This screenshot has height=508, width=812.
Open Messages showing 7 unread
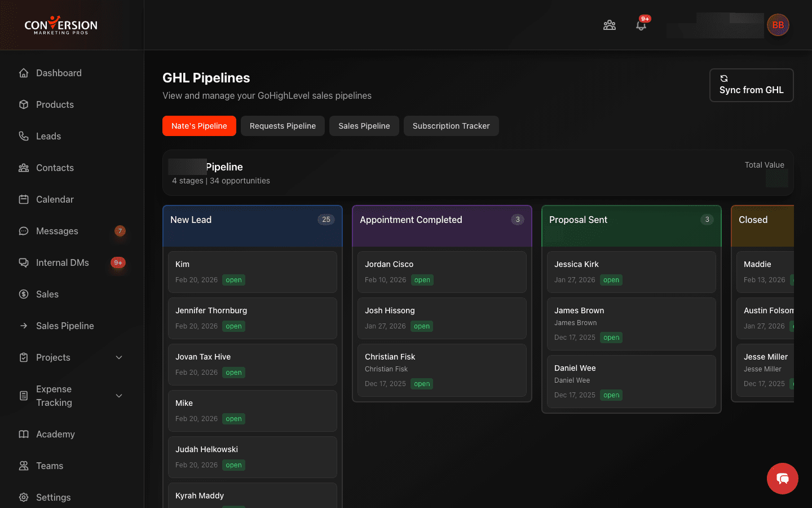(x=57, y=231)
